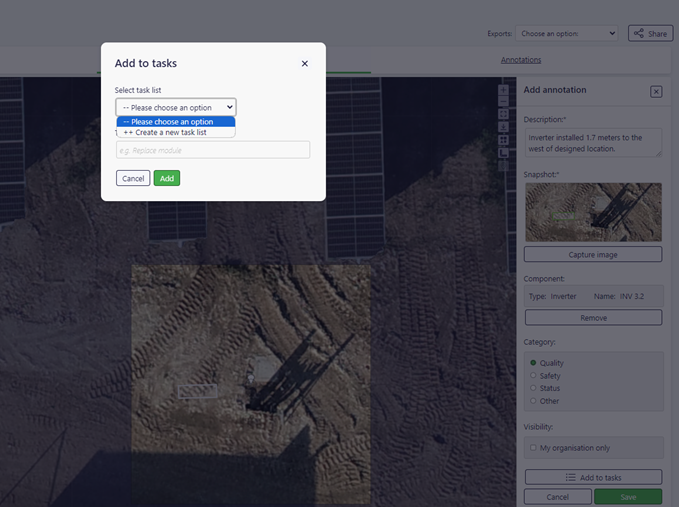Select the L-shaped measure tool
Viewport: 679px width, 507px height.
coord(503,153)
